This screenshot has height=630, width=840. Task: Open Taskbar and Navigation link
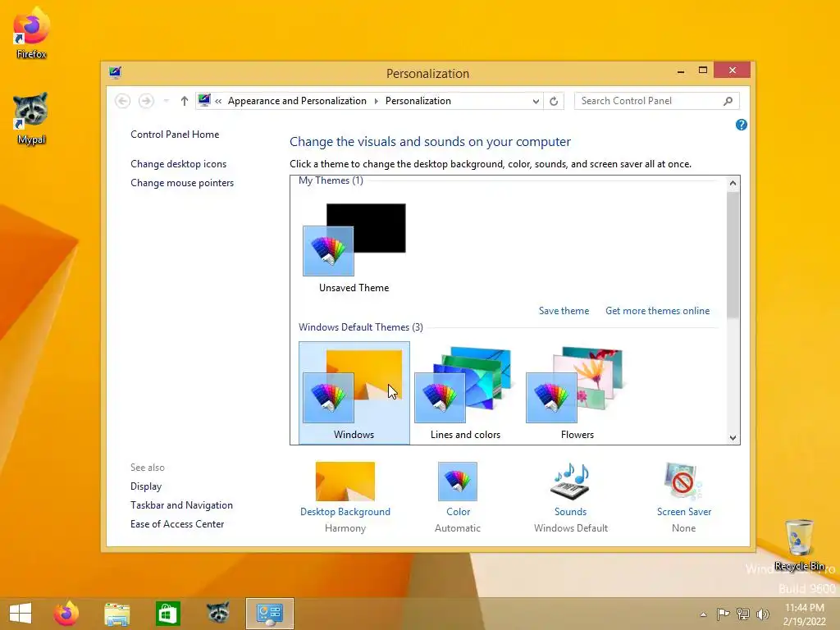point(181,505)
